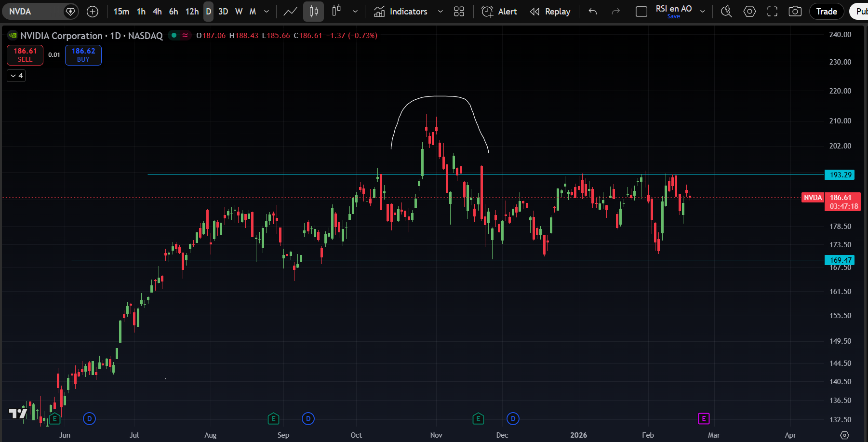The height and width of the screenshot is (442, 868).
Task: Open chart settings hexagon icon
Action: pos(749,12)
